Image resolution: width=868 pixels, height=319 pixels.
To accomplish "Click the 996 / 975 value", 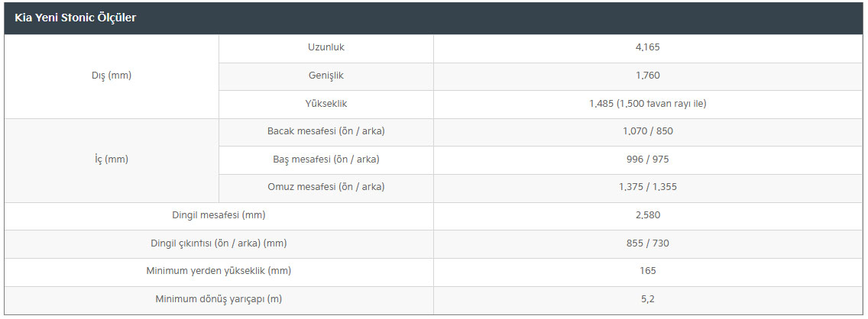I will pyautogui.click(x=647, y=159).
